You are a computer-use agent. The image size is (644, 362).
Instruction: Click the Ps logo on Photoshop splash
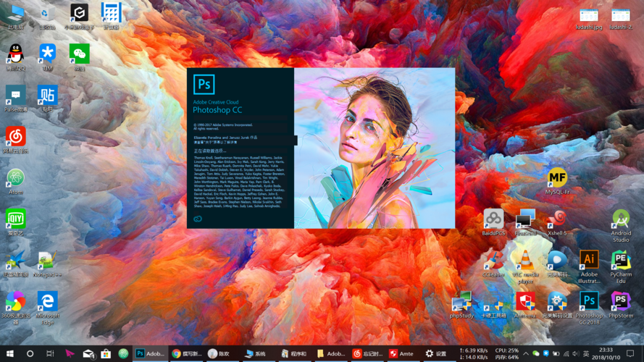(204, 85)
